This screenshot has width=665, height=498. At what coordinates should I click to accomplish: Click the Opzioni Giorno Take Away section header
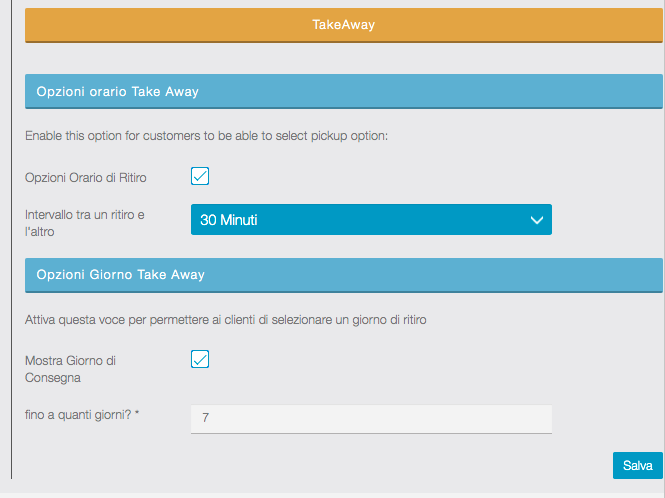[343, 273]
